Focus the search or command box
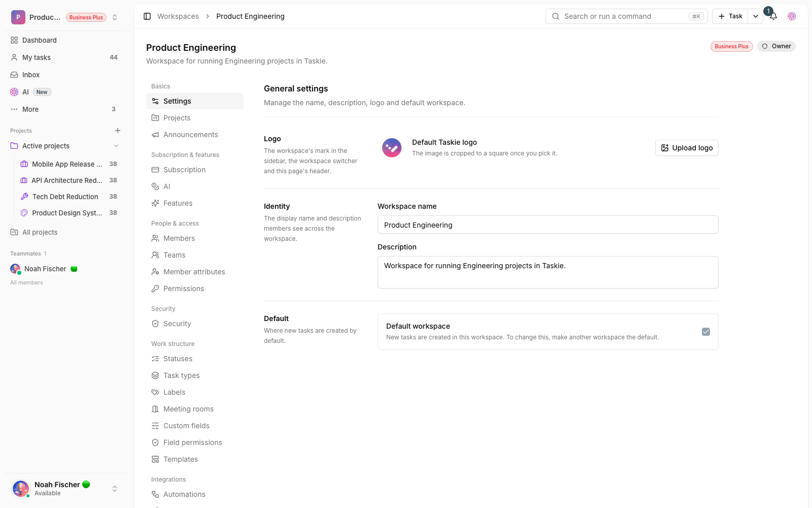 pos(627,16)
